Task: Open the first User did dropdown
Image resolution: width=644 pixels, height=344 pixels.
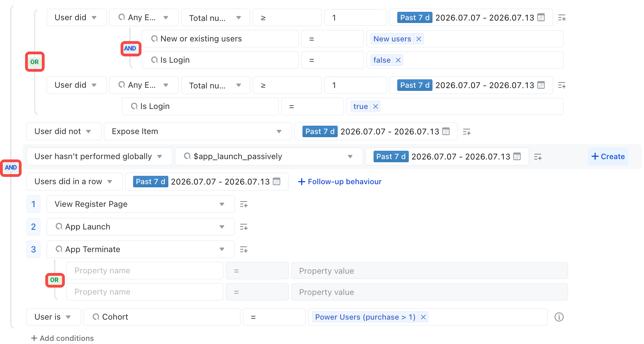Action: 77,17
